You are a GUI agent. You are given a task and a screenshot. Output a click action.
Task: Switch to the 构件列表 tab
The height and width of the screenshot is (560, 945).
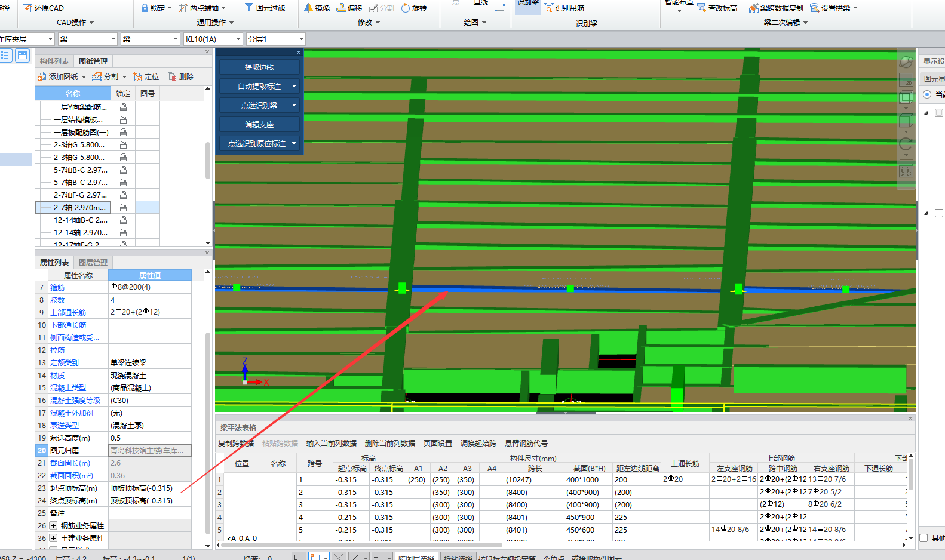[54, 61]
